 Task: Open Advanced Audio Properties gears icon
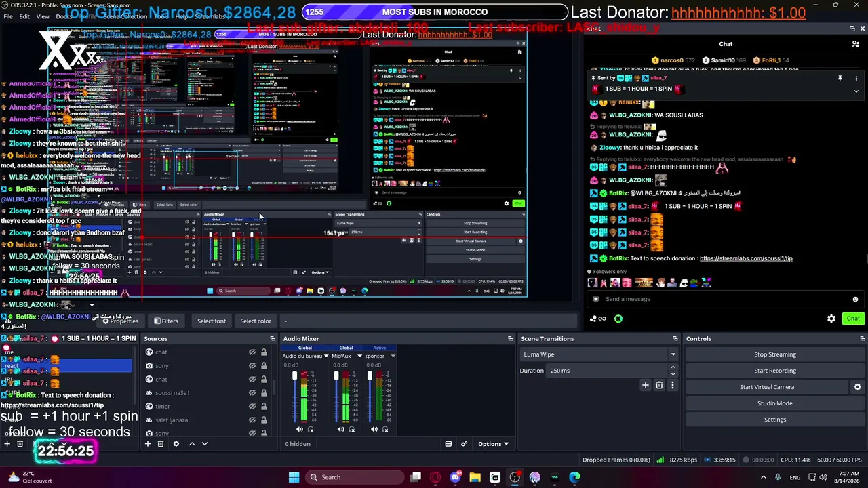[465, 444]
